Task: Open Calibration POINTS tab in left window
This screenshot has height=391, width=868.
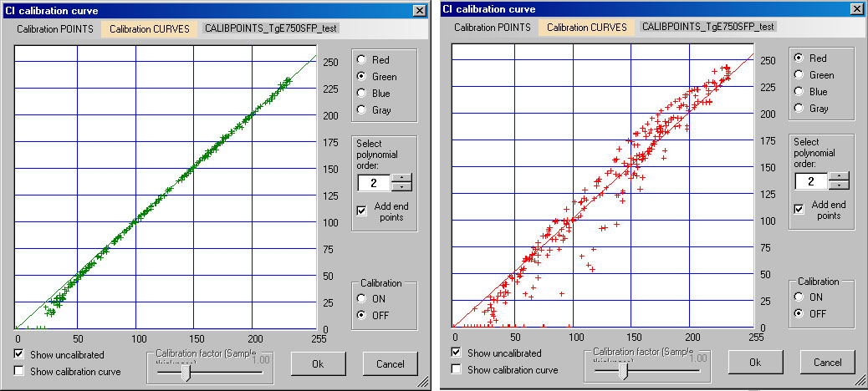Action: (x=55, y=28)
